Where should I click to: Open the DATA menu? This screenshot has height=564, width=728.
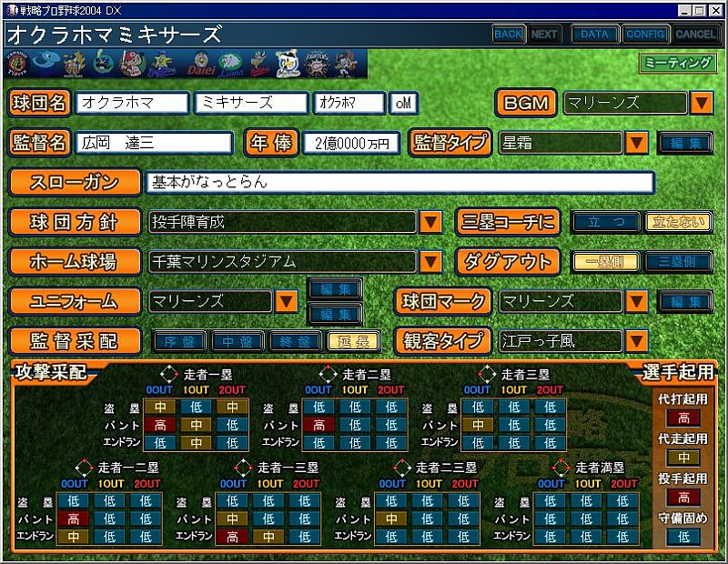pyautogui.click(x=594, y=34)
